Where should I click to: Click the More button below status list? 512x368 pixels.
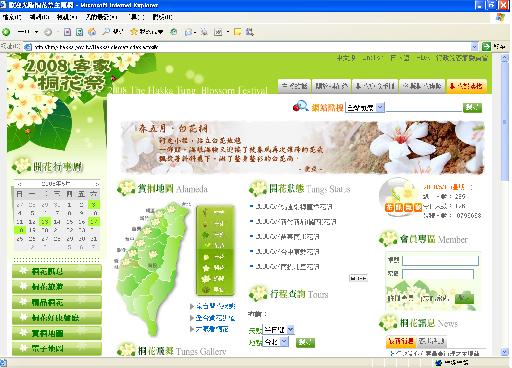coord(358,278)
